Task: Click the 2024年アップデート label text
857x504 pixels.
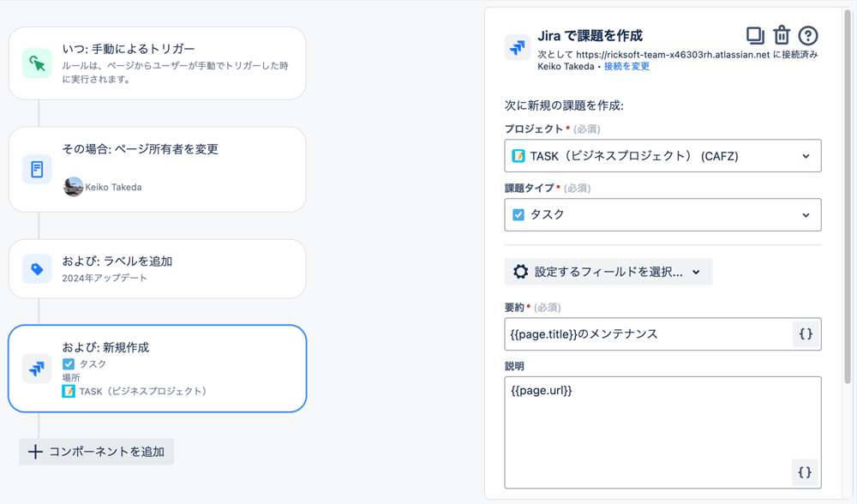Action: 105,279
